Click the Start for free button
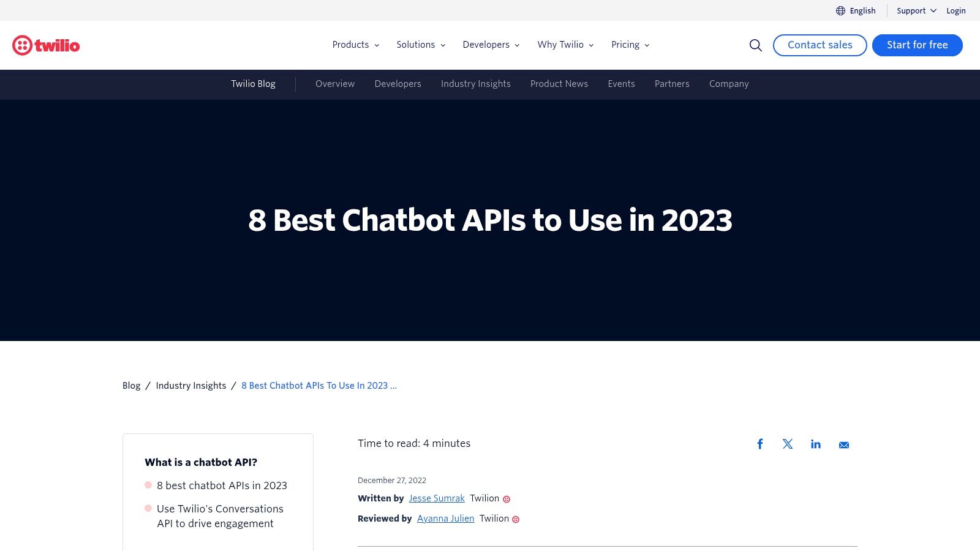Image resolution: width=980 pixels, height=551 pixels. pyautogui.click(x=917, y=45)
